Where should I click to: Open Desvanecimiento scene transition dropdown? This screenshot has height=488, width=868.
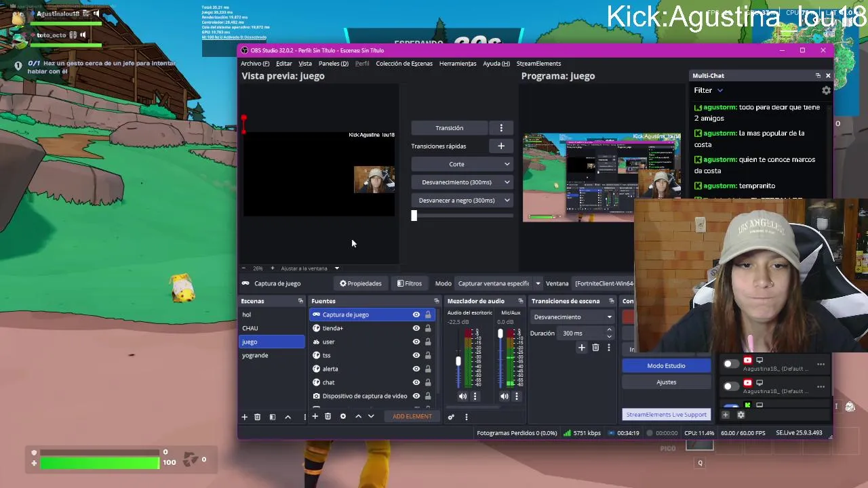tap(572, 317)
